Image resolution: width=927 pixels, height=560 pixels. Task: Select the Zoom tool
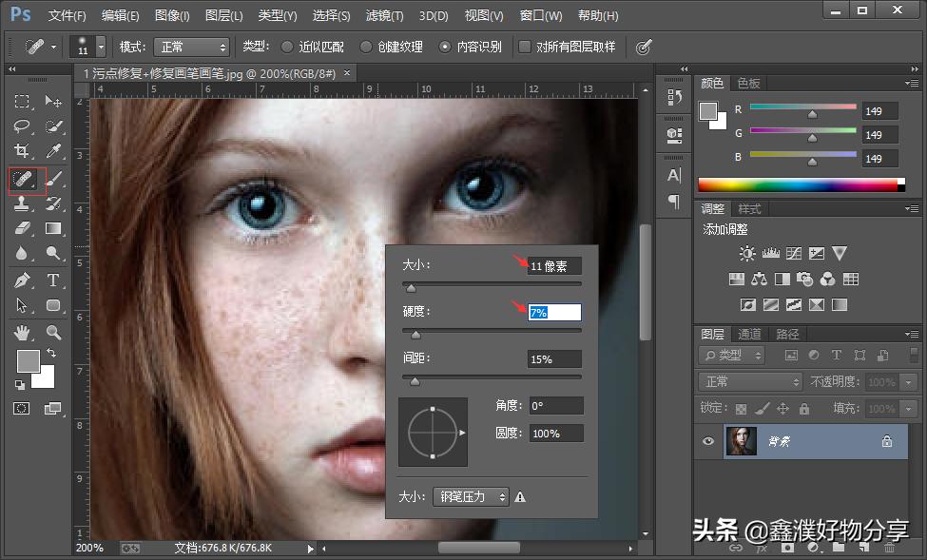(53, 333)
